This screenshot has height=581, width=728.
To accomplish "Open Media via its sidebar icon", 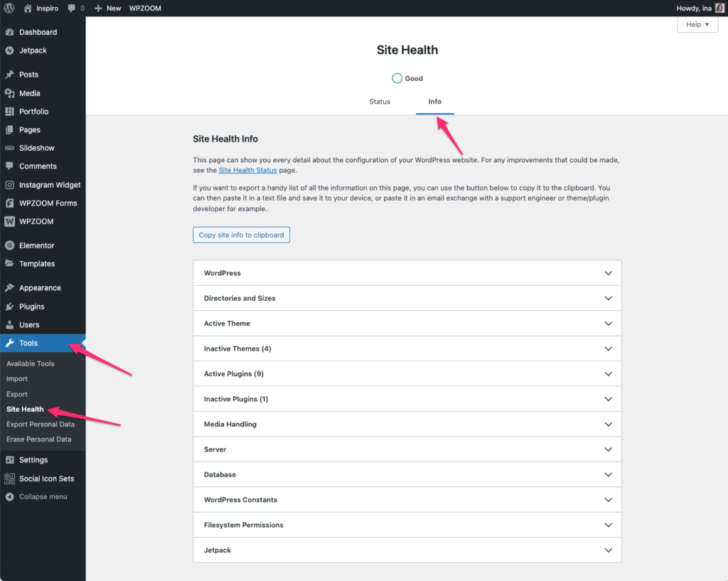I will click(x=9, y=93).
